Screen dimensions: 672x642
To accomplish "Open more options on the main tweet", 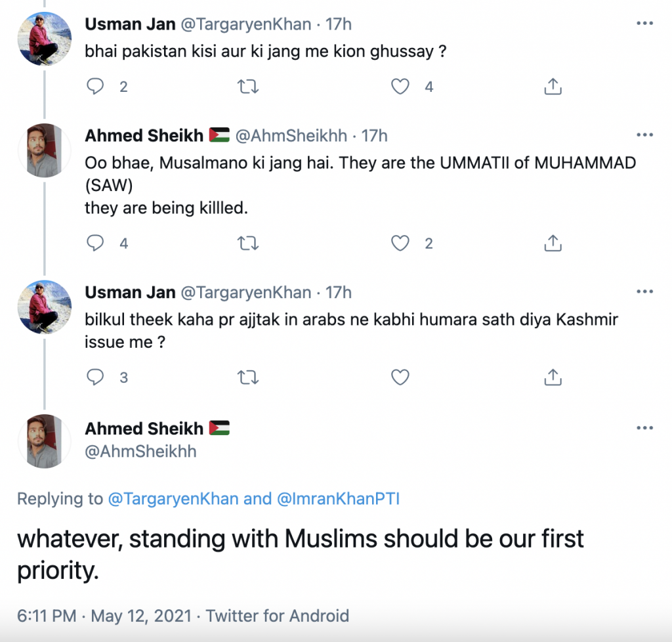I will click(644, 428).
